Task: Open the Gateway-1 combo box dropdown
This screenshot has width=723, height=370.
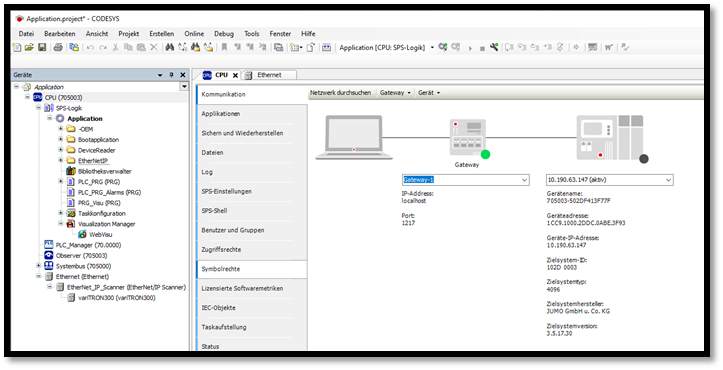Action: click(524, 180)
